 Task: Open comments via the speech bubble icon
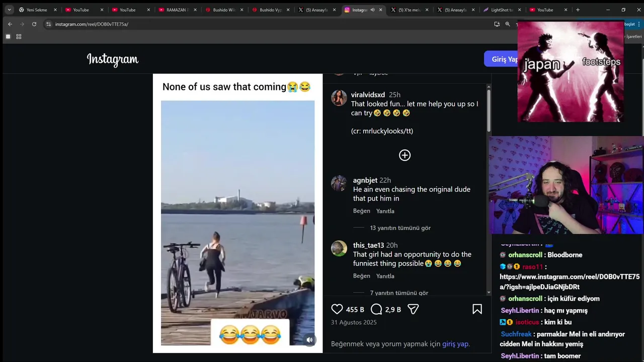click(x=376, y=309)
